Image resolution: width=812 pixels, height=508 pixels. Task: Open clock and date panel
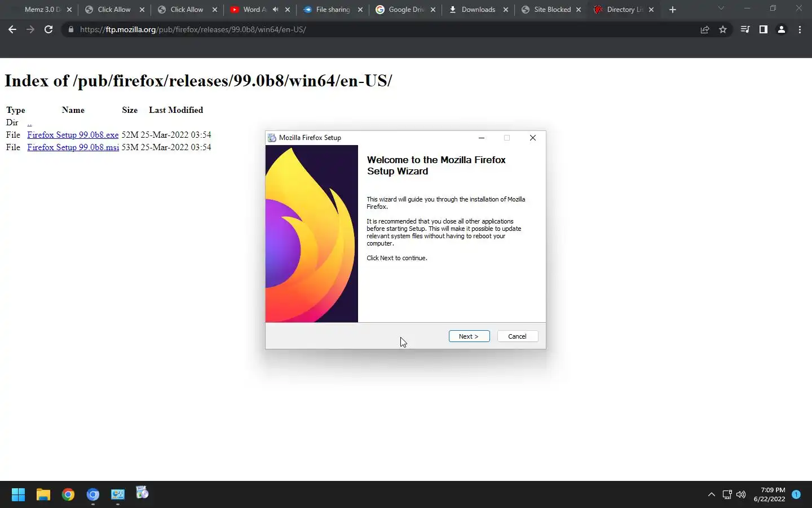[x=769, y=494]
